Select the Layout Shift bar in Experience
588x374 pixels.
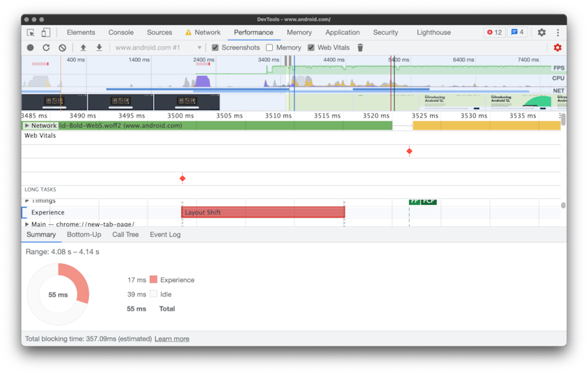pos(263,212)
